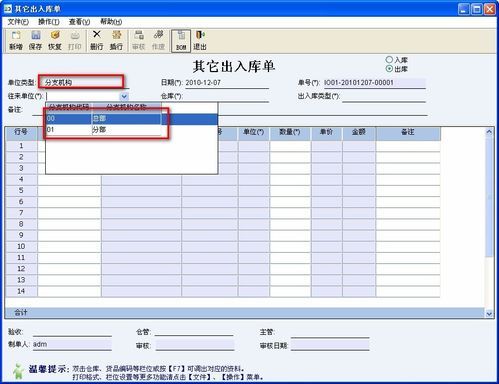
Task: Click the grid scrollbar up arrow
Action: (x=489, y=132)
